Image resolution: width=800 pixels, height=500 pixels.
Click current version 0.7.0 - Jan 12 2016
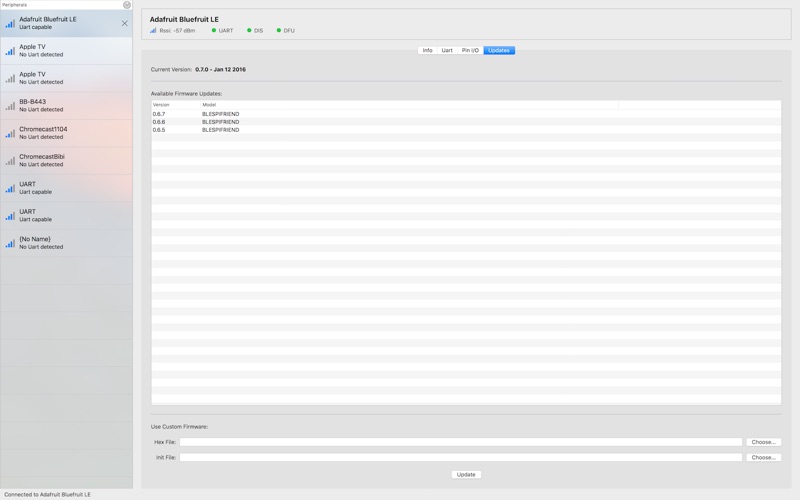(220, 69)
